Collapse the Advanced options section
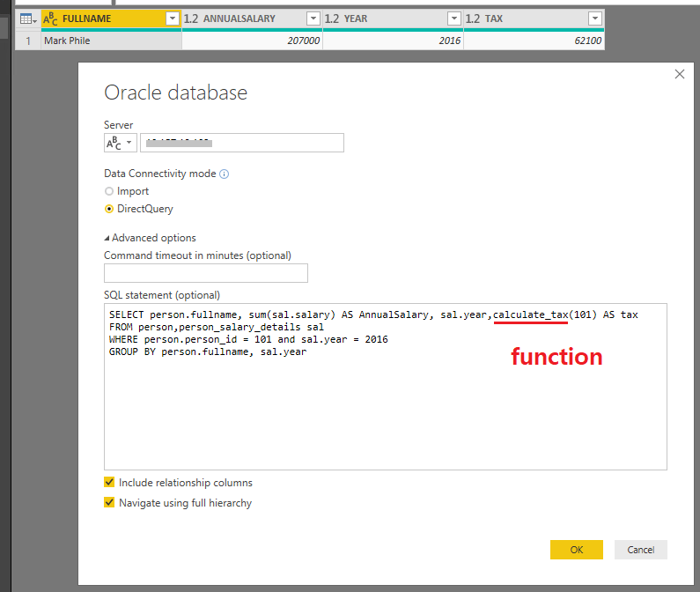Viewport: 700px width, 592px height. (150, 238)
